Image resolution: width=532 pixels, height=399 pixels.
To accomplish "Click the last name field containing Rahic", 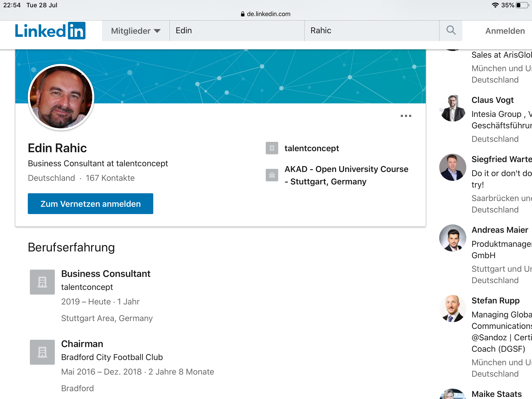I will pos(372,31).
